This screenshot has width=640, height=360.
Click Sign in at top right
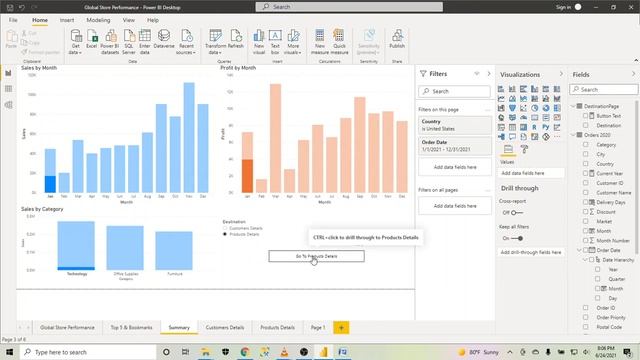(x=563, y=7)
